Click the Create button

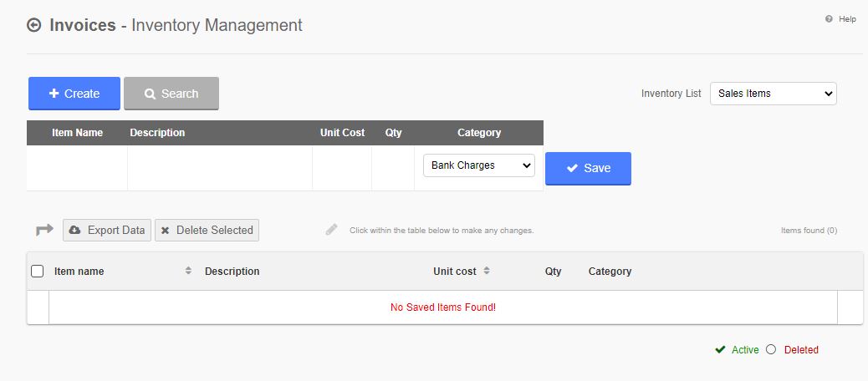click(74, 94)
